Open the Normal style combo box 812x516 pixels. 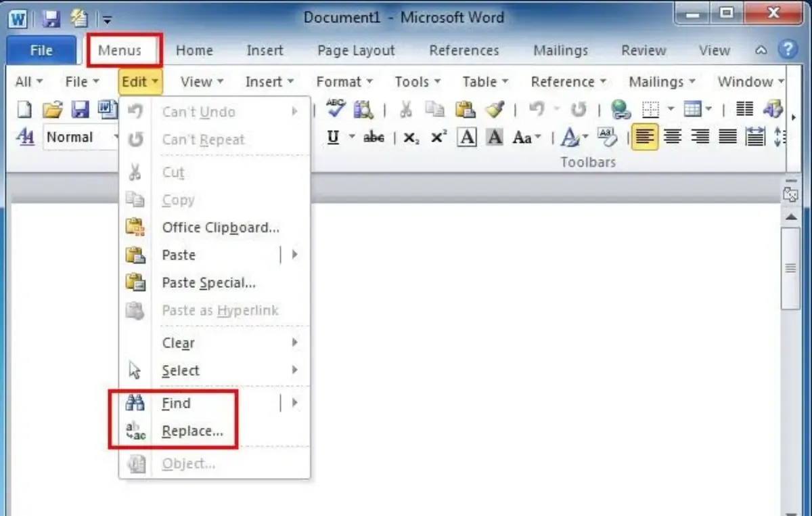81,137
